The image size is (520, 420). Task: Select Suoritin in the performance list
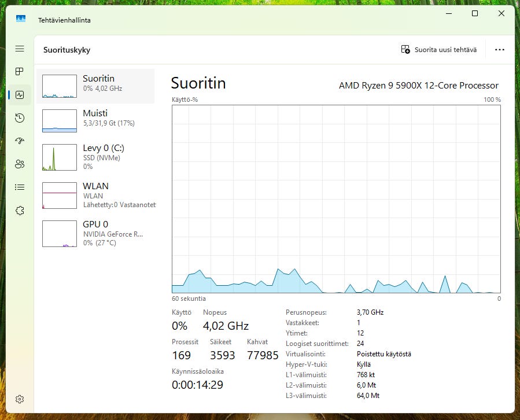coord(96,86)
